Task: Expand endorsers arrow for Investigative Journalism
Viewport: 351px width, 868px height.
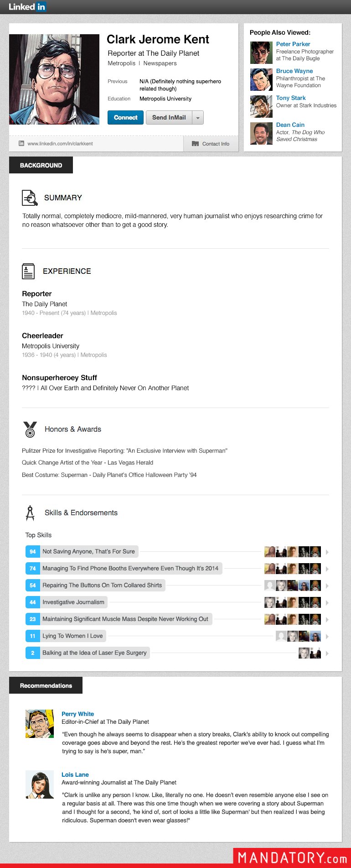Action: click(x=327, y=603)
